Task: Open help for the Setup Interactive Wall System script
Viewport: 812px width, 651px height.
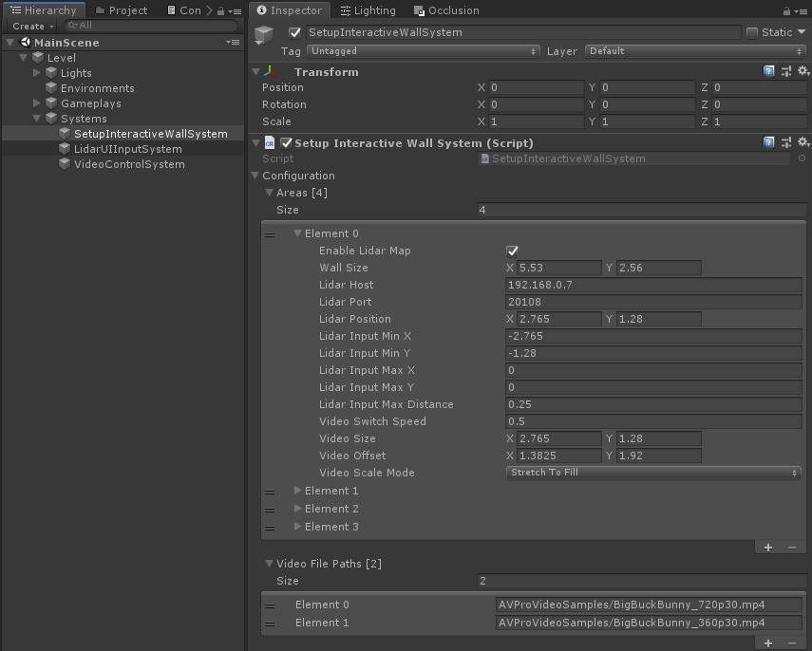Action: [769, 143]
